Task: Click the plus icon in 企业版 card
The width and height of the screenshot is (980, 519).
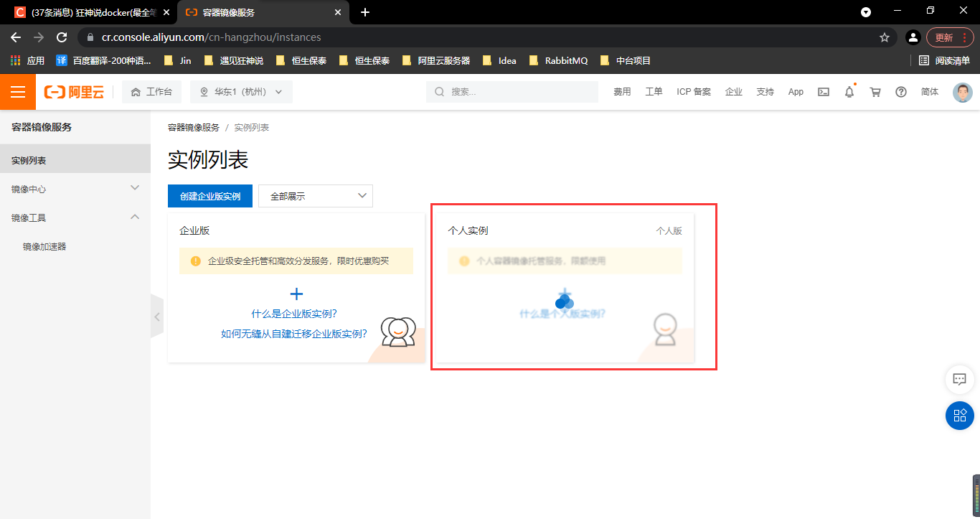Action: [x=296, y=294]
